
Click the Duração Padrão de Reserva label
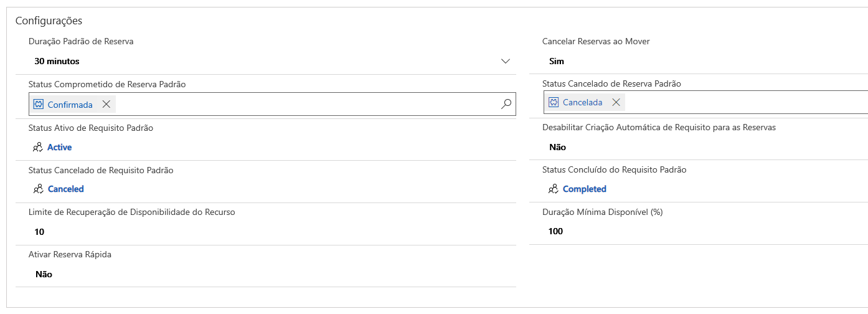tap(81, 41)
